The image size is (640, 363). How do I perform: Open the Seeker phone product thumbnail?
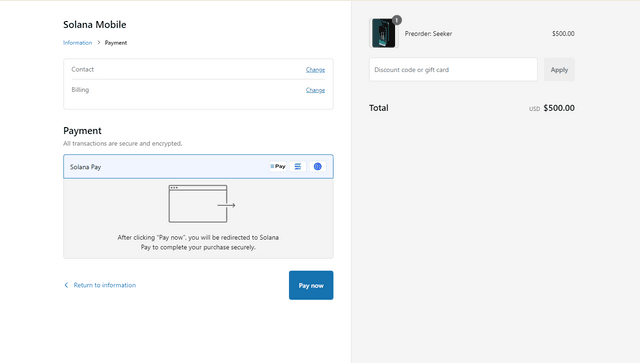tap(383, 33)
